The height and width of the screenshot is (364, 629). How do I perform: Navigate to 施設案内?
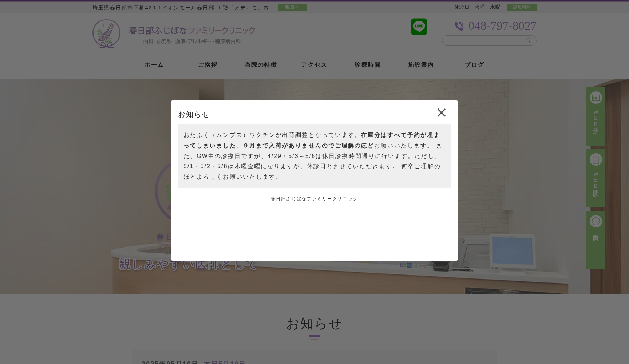[x=421, y=65]
